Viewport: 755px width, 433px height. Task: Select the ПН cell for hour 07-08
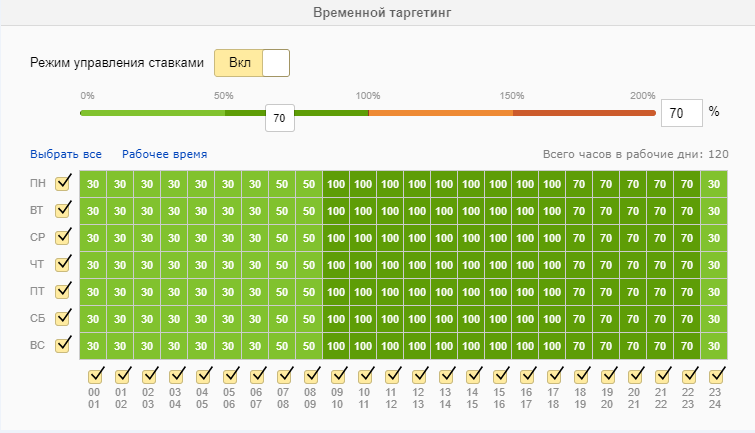click(x=282, y=184)
